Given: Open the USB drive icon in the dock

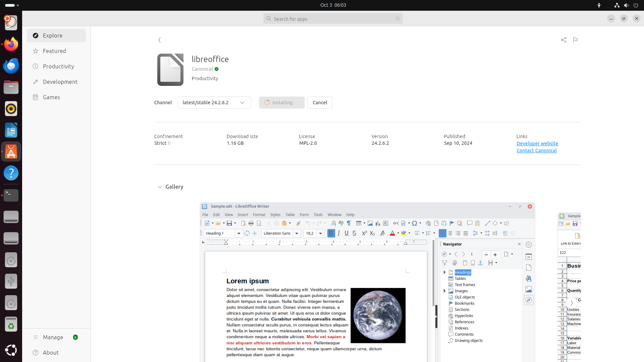Looking at the screenshot, I should 11,281.
